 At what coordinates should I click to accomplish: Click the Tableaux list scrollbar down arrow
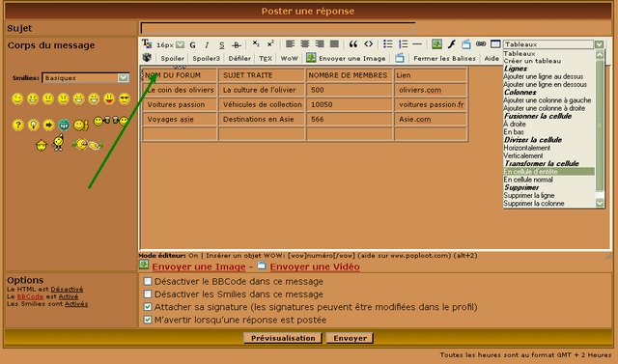(600, 203)
